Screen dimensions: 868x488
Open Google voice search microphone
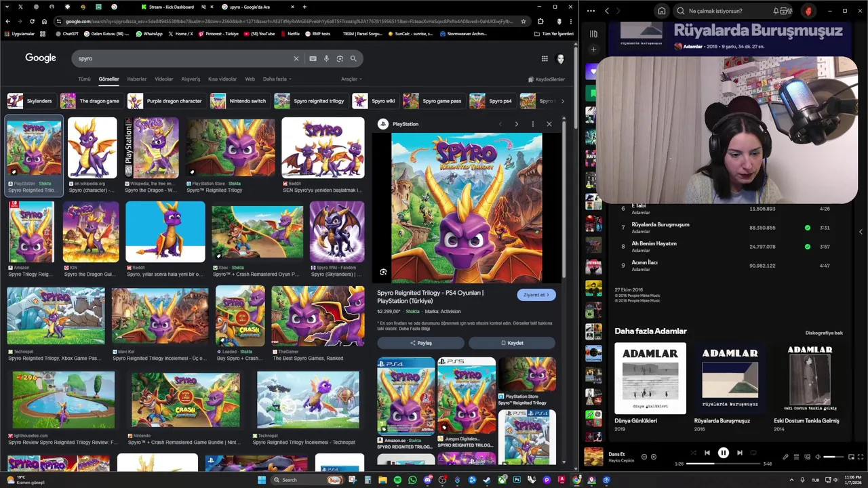click(326, 58)
